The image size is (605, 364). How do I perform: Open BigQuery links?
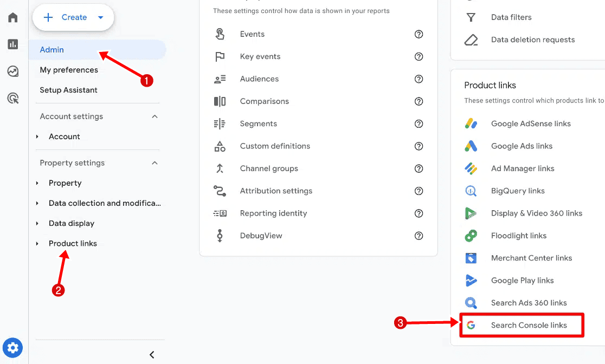(x=518, y=191)
